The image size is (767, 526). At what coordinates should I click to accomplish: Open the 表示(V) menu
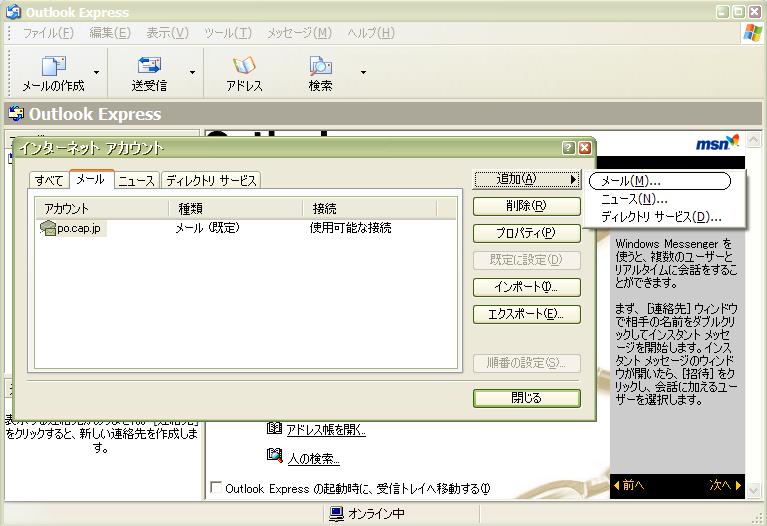click(167, 33)
